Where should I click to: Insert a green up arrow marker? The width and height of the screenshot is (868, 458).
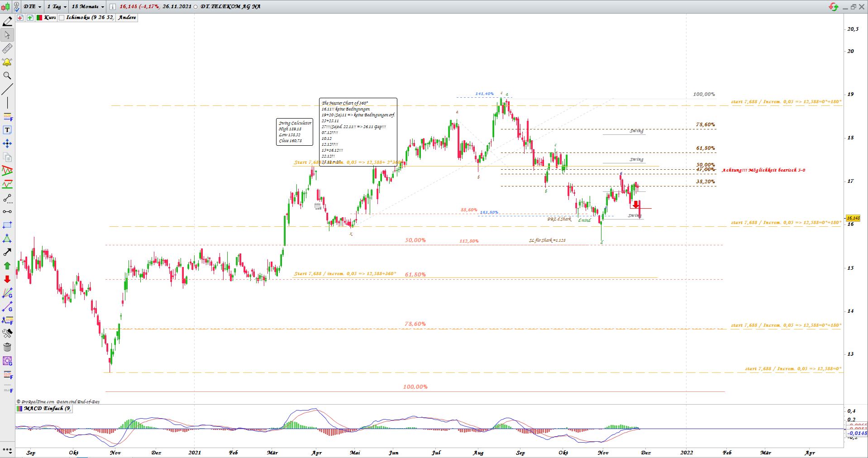(7, 266)
